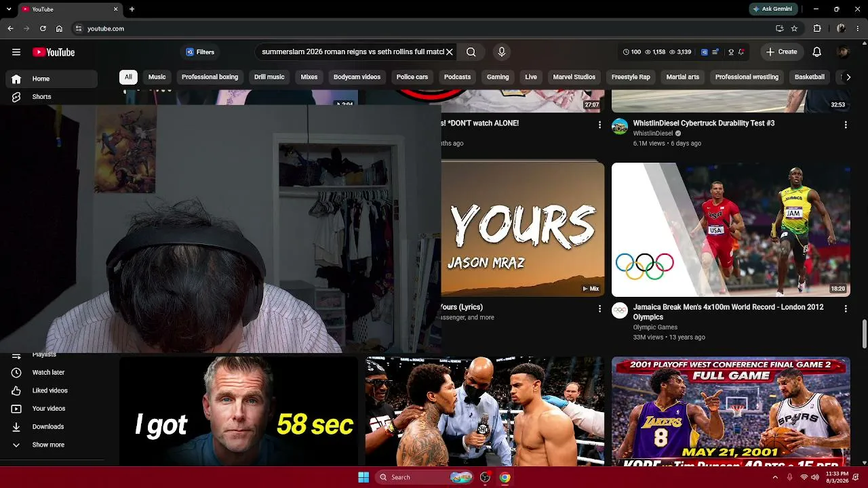
Task: Submit search with the magnifier button
Action: (x=471, y=52)
